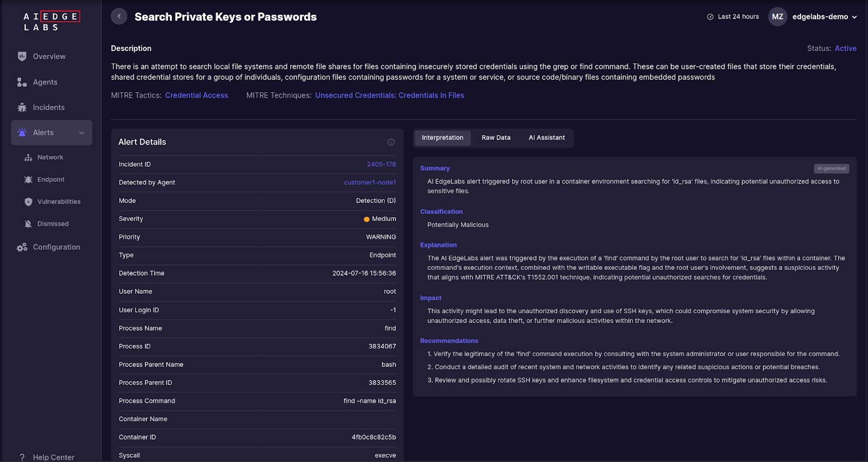Open the Overview shield icon
This screenshot has width=868, height=462.
coord(22,56)
